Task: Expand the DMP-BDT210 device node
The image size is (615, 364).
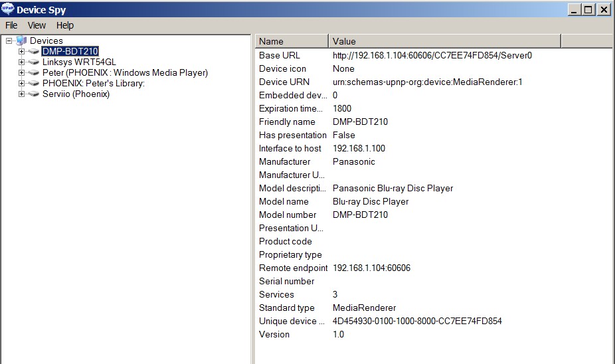Action: [22, 52]
